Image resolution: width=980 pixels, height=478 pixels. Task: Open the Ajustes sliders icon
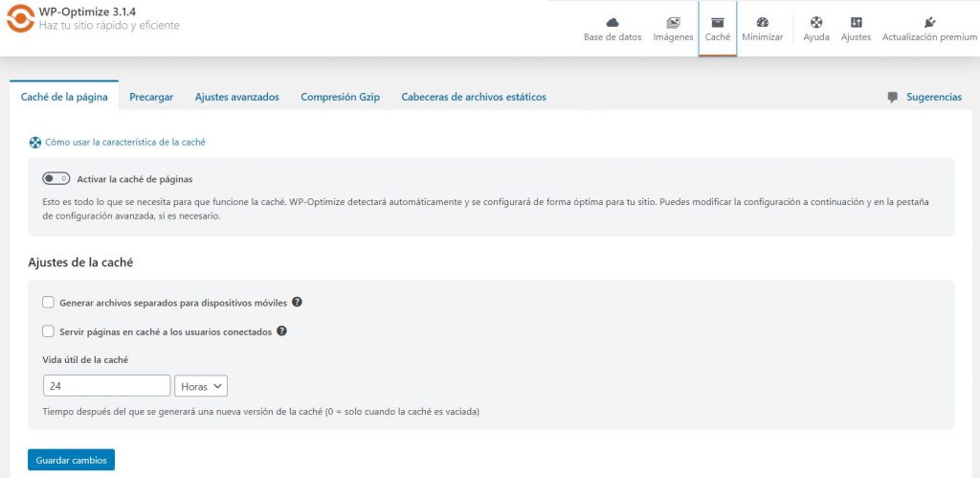tap(857, 23)
